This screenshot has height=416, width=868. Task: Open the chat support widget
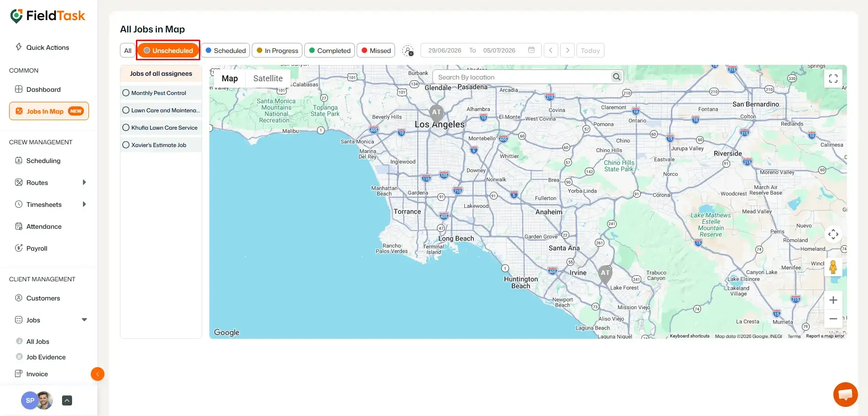pos(845,395)
